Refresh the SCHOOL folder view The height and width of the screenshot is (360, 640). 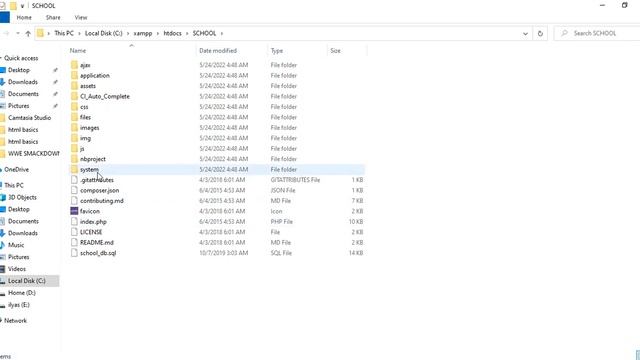pos(540,33)
